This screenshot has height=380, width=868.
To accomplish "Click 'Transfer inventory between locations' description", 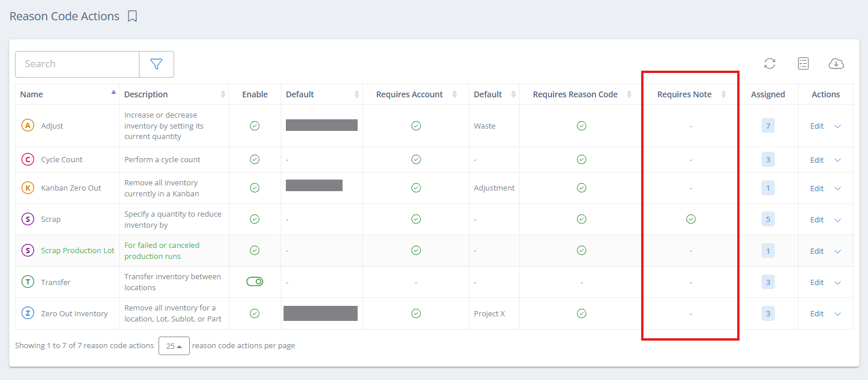I will coord(172,282).
